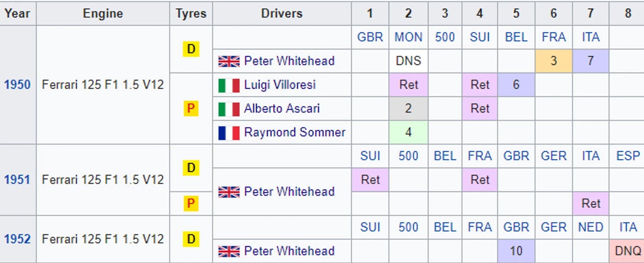Click the yellow D tyre badge for 1950
644x263 pixels.
191,49
